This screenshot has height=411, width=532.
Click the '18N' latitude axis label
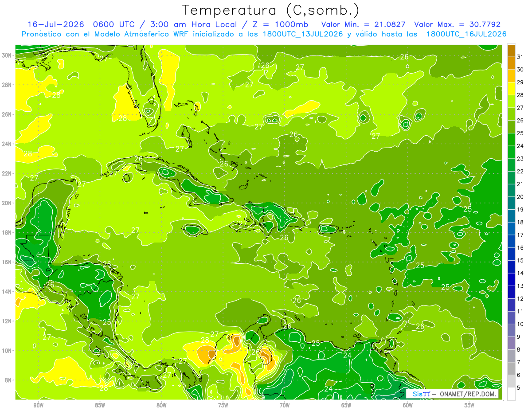click(x=7, y=232)
